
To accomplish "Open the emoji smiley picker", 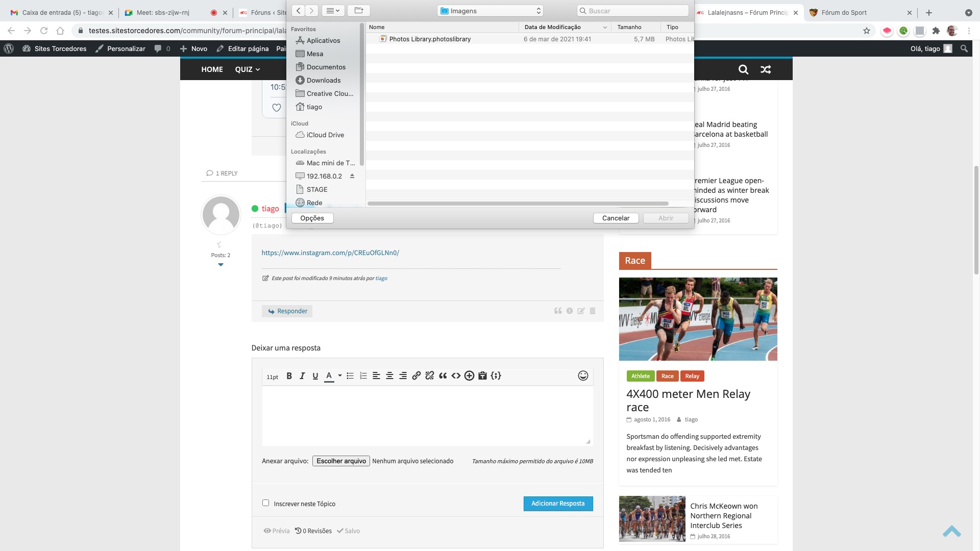I will click(x=583, y=376).
